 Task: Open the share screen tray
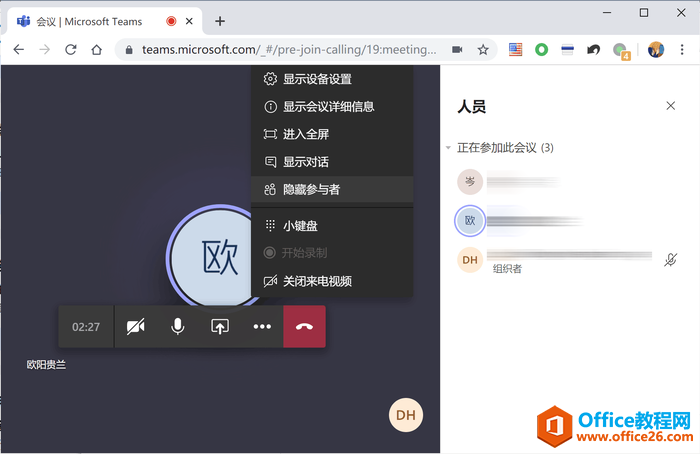coord(220,327)
